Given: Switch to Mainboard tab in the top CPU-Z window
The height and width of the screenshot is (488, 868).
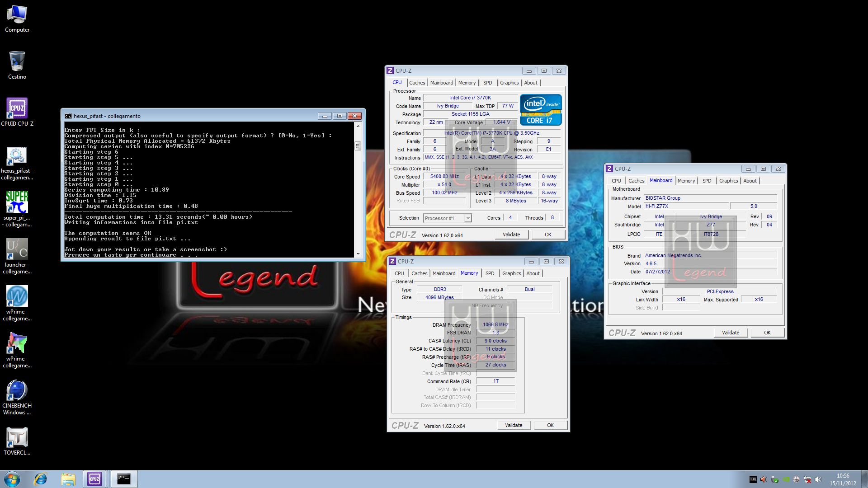Looking at the screenshot, I should 441,83.
